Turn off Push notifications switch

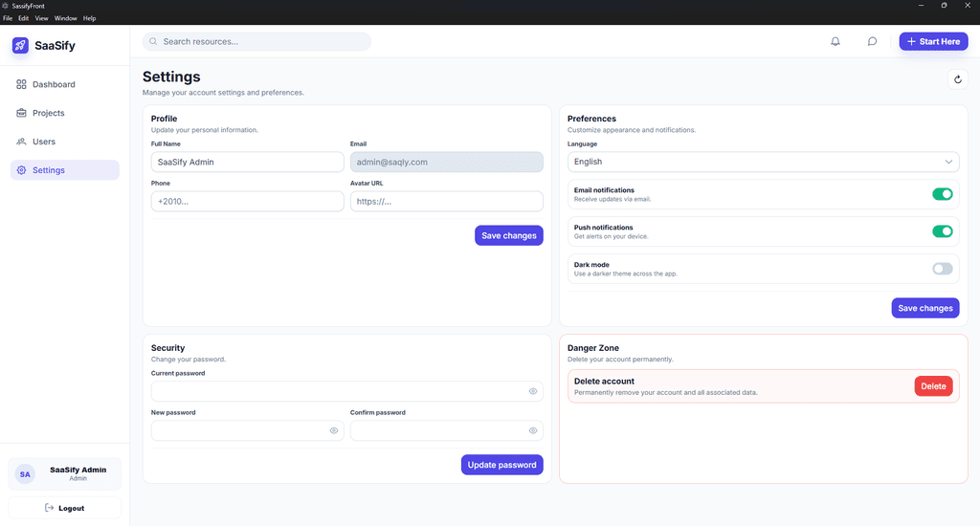[943, 231]
